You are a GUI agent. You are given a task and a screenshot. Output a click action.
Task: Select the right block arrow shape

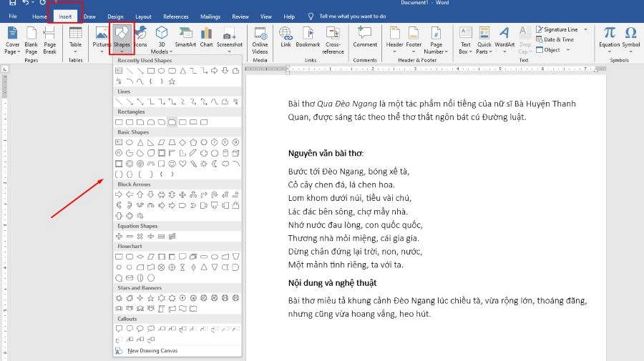click(119, 194)
